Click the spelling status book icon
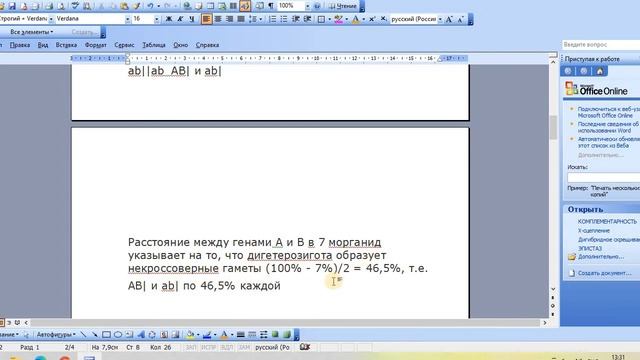 pyautogui.click(x=305, y=347)
